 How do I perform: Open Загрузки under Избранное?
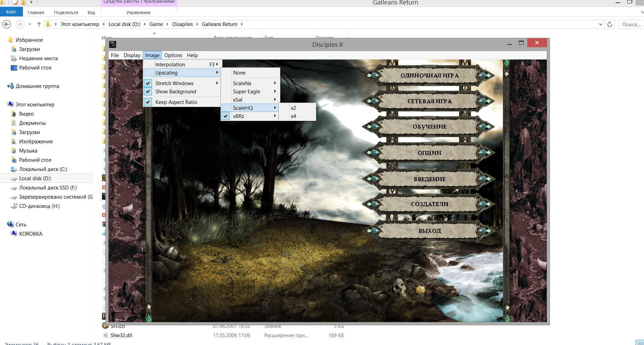[x=29, y=49]
